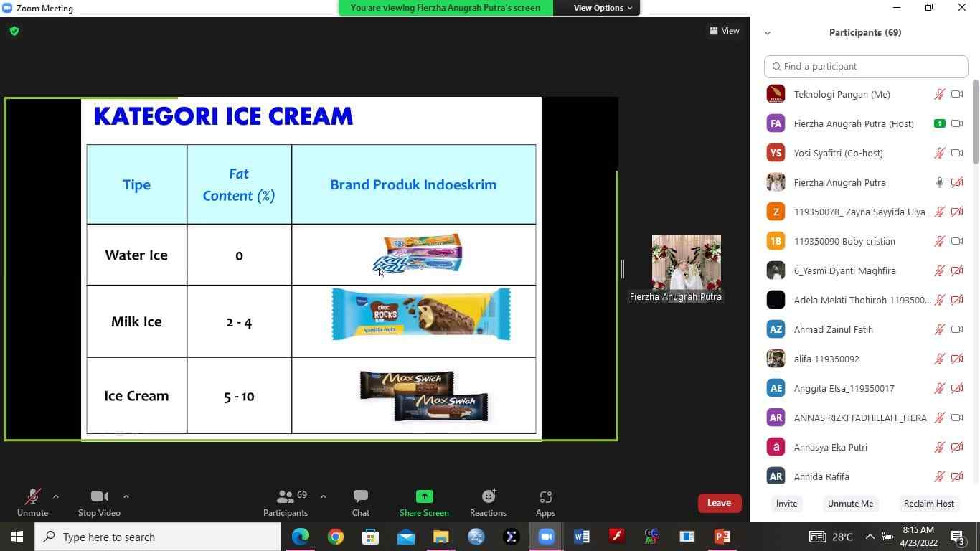The height and width of the screenshot is (551, 980).
Task: Open Google Chrome from the taskbar
Action: click(x=335, y=537)
